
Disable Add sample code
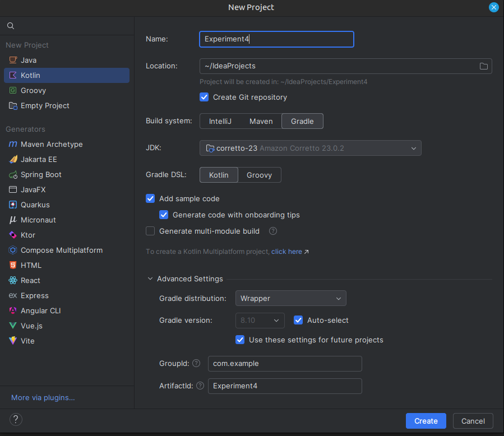(x=150, y=198)
